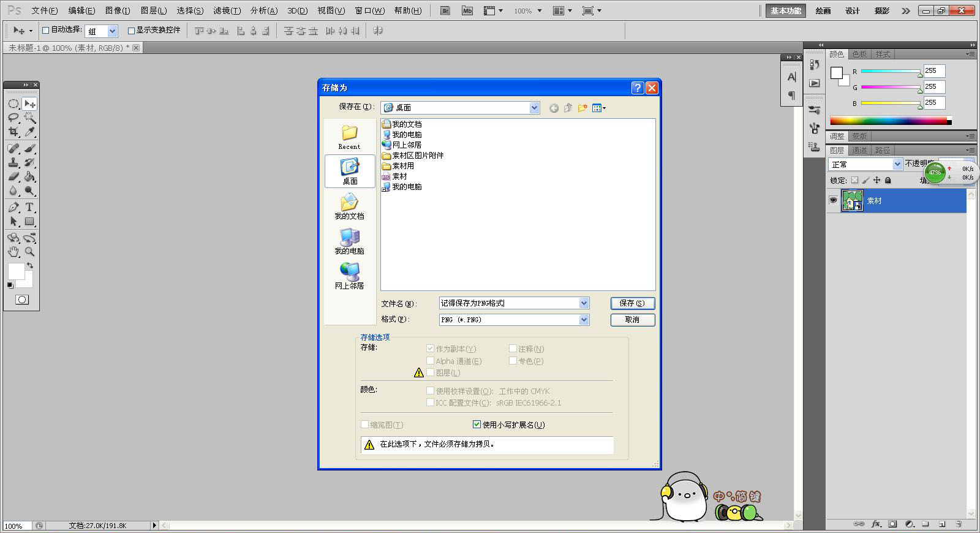Click the 保存(S) button
The width and height of the screenshot is (980, 533).
[x=633, y=303]
